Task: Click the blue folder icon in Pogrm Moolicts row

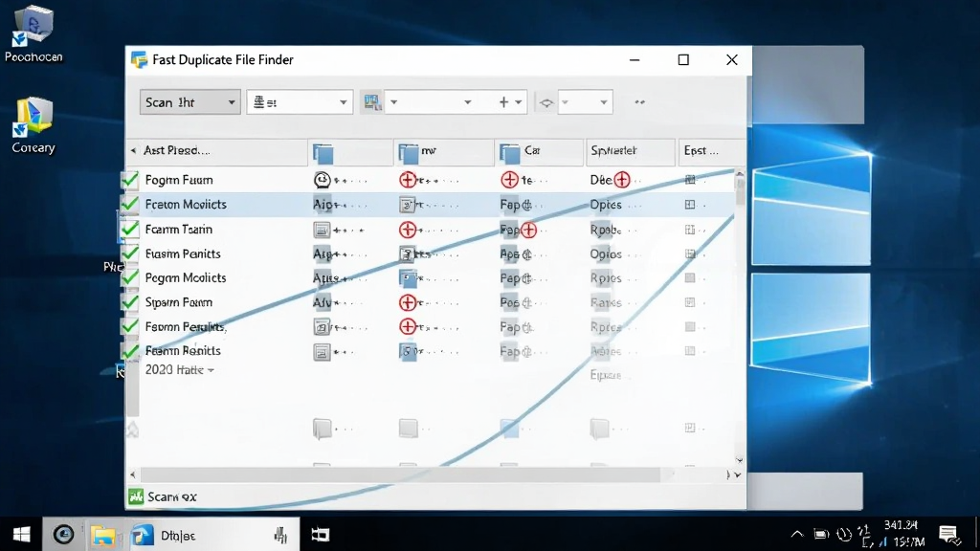Action: tap(408, 278)
